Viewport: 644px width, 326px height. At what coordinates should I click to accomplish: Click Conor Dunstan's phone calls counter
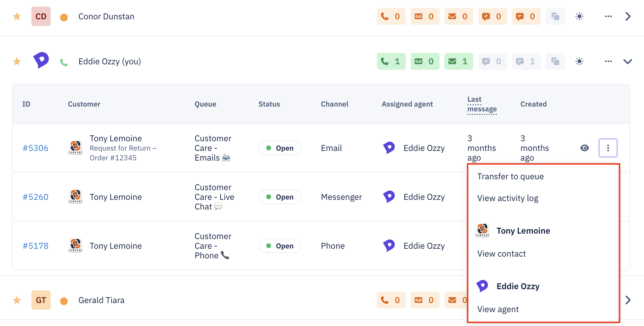tap(391, 16)
